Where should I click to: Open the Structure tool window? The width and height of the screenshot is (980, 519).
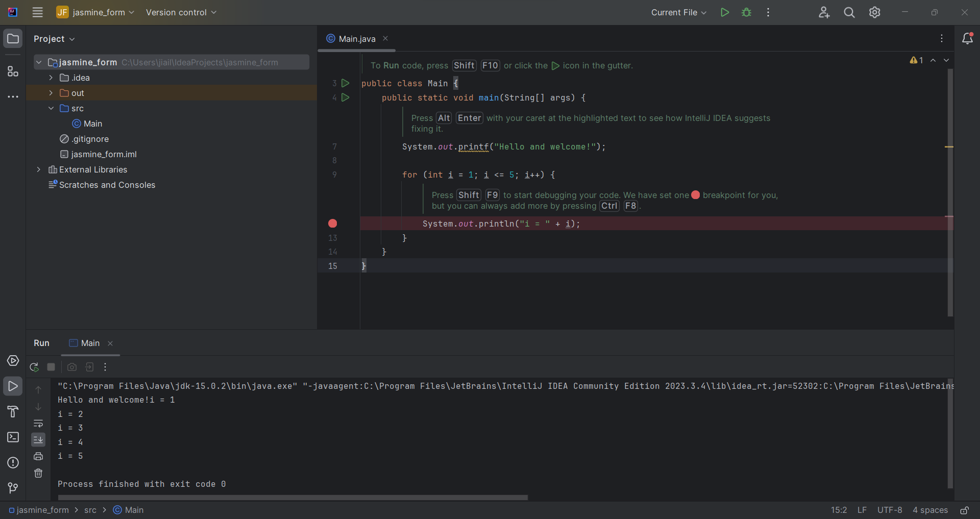coord(13,71)
